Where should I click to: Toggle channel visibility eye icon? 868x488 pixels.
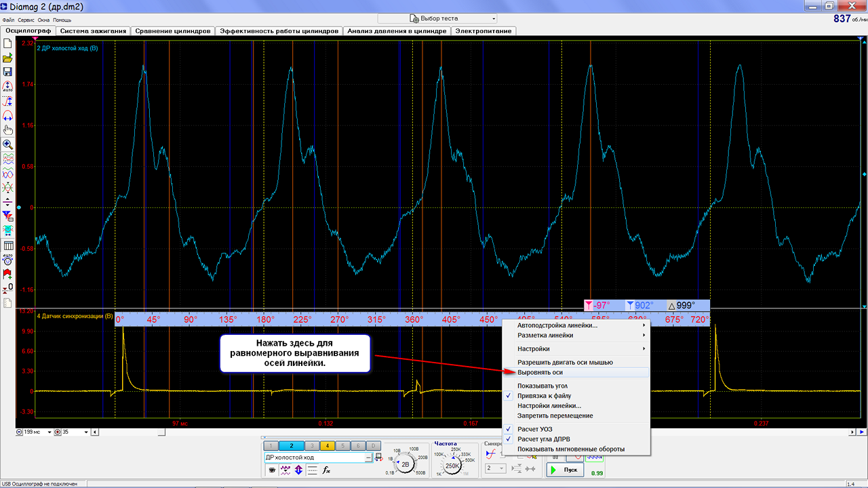click(271, 470)
